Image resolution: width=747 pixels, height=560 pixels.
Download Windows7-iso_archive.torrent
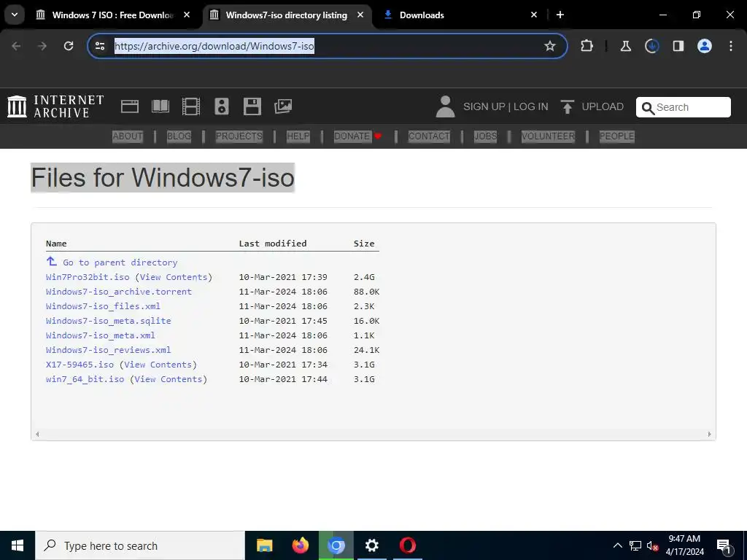point(119,292)
